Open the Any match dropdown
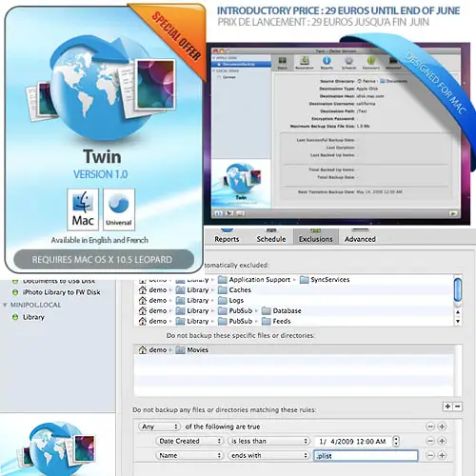The image size is (476, 476). tap(159, 426)
